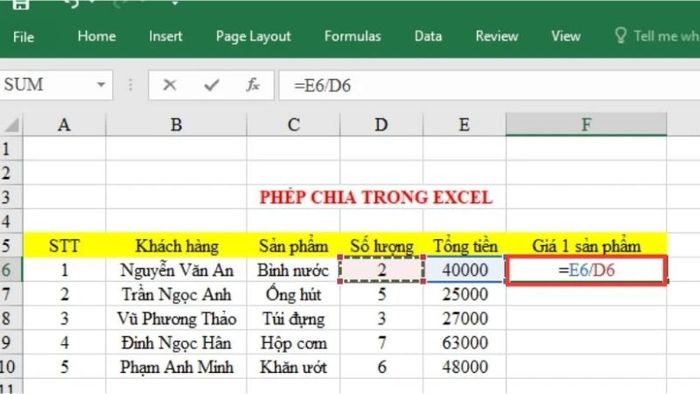Open the Page Layout tab
Image resolution: width=700 pixels, height=394 pixels.
pyautogui.click(x=253, y=37)
